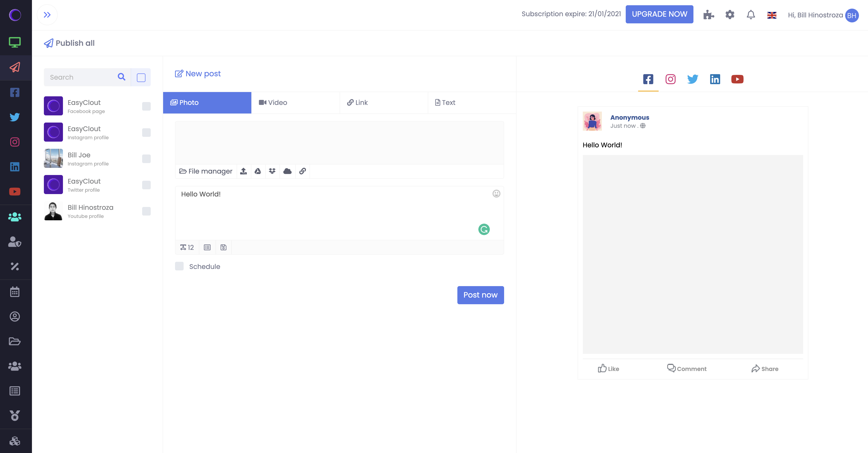Expand the sidebar with double-chevron button

click(47, 15)
